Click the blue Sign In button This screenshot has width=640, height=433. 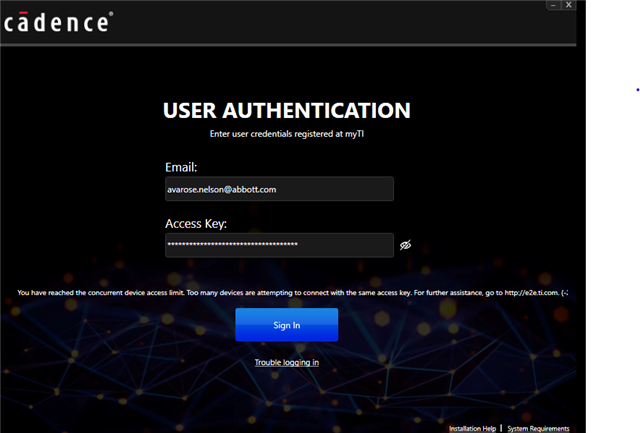[x=287, y=325]
